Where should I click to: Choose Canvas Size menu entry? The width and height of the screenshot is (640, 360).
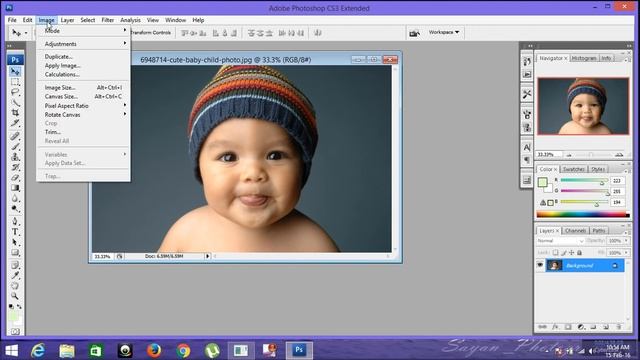[83, 96]
